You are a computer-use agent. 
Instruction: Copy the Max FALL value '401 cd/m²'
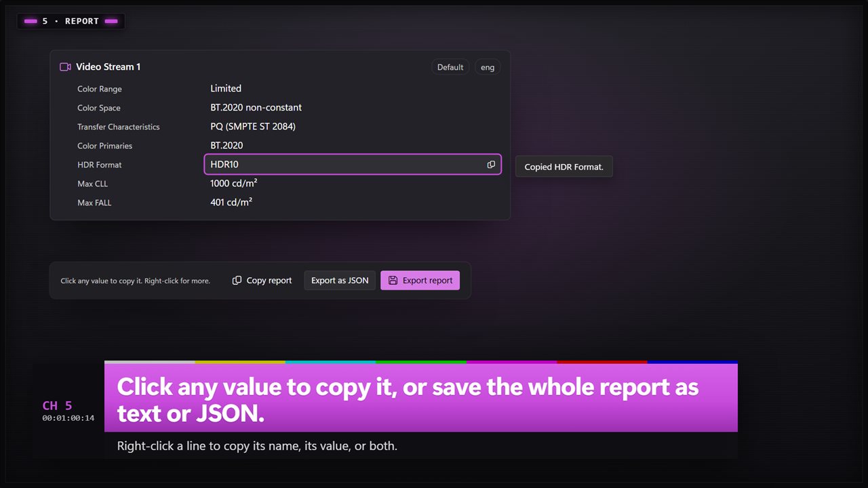click(x=231, y=203)
